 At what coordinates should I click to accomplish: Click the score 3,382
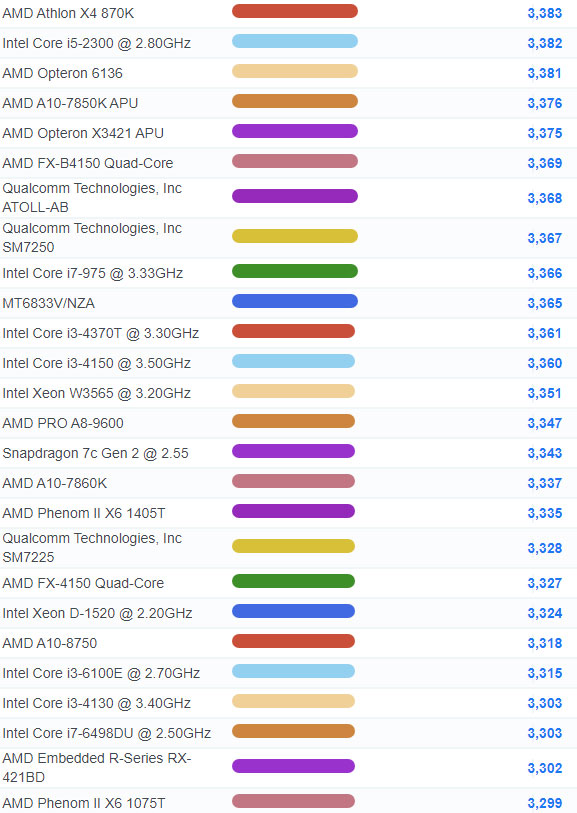[545, 43]
